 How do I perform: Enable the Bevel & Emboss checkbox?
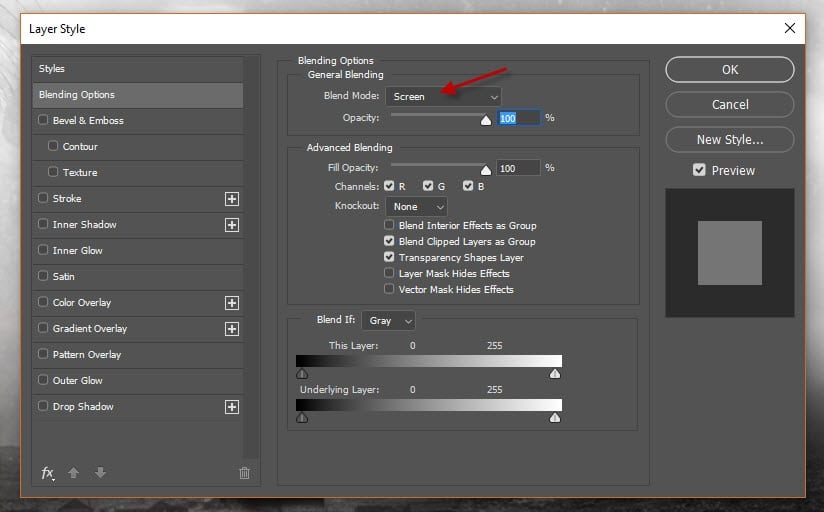[43, 121]
